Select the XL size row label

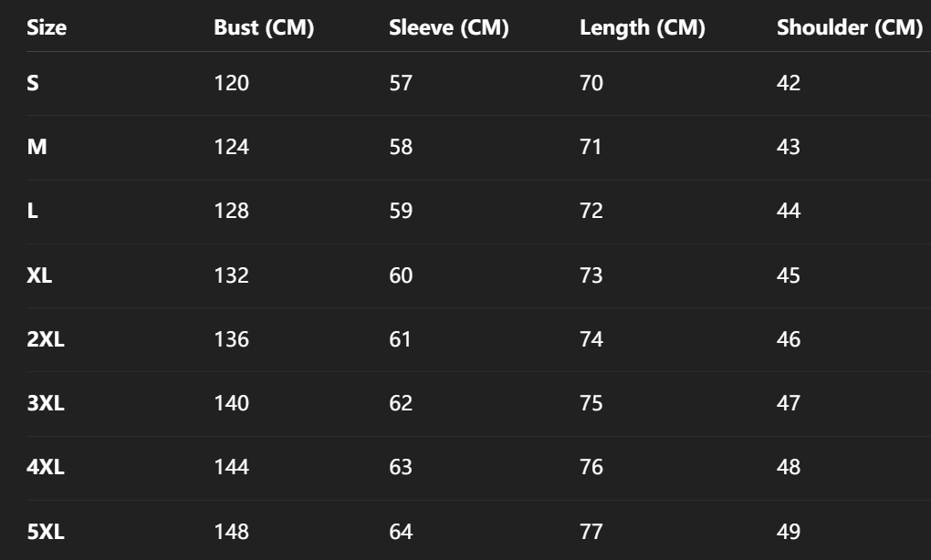coord(39,275)
